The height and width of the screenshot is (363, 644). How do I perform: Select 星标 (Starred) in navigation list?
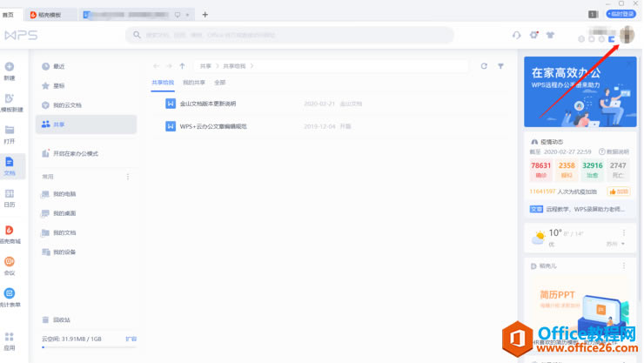[x=58, y=86]
